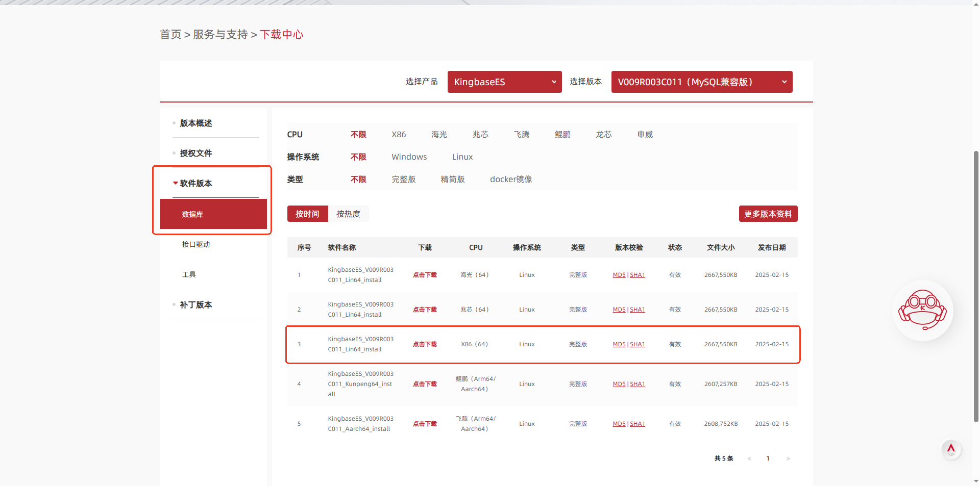
Task: Click file size 2607,257KB cell
Action: point(721,384)
